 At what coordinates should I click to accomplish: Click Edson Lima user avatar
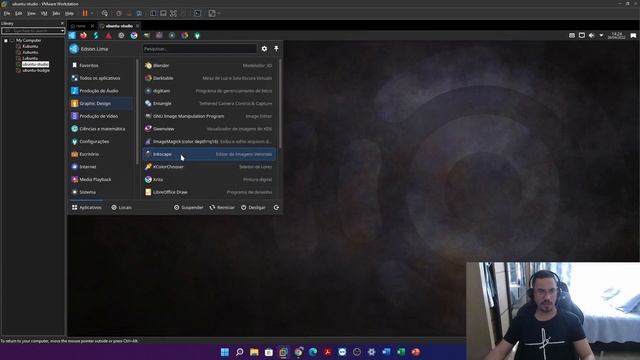[x=74, y=49]
